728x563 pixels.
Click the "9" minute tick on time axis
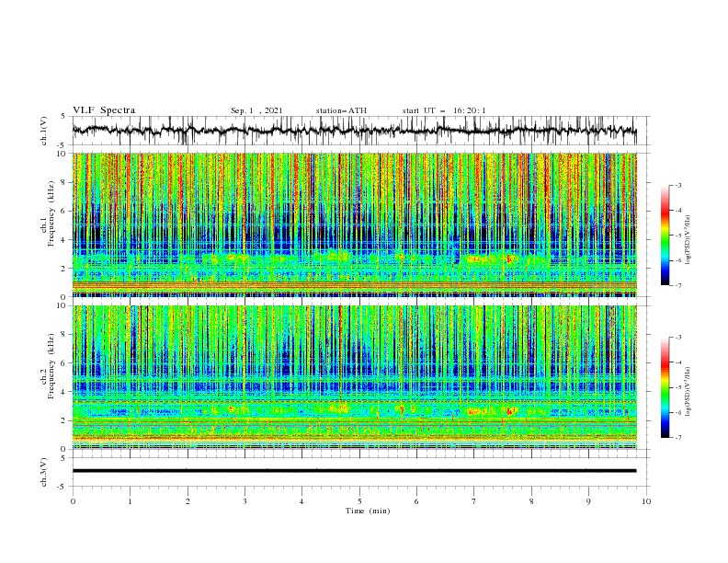click(588, 501)
